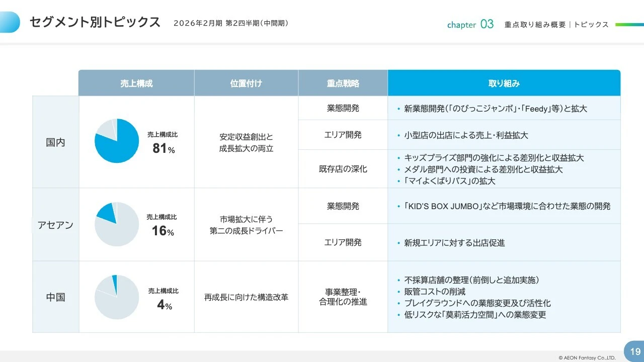Select the 中国 row header
The height and width of the screenshot is (362, 644).
point(55,297)
